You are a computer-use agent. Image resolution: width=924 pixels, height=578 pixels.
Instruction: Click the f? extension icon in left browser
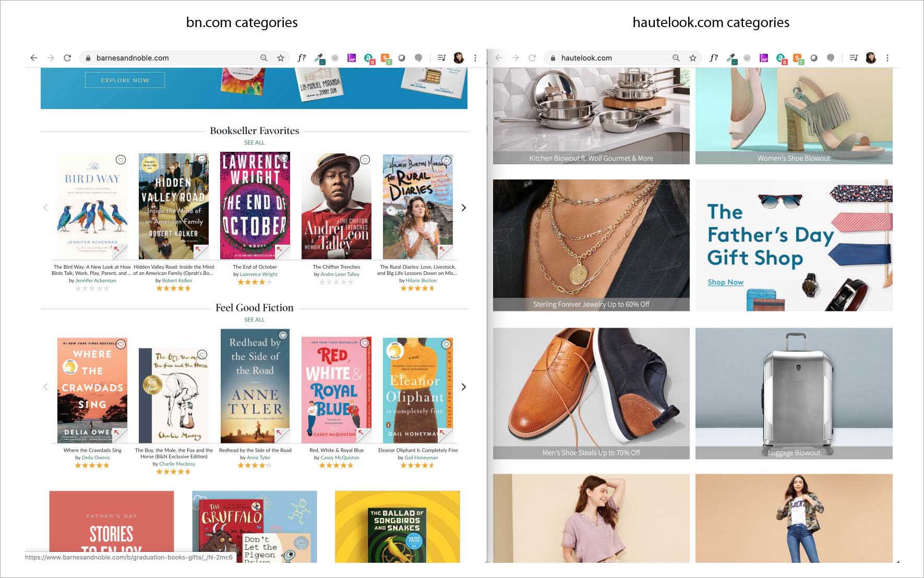pos(302,58)
